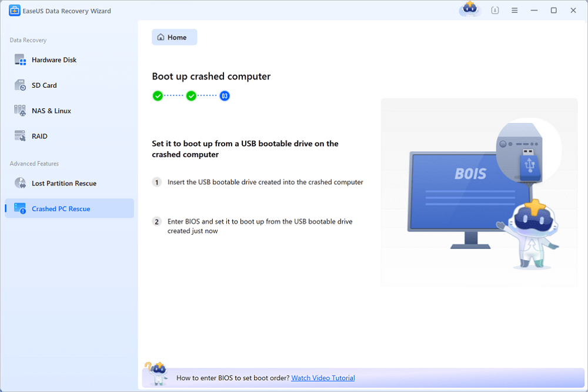Open Lost Partition Rescue feature
588x392 pixels.
pyautogui.click(x=69, y=183)
